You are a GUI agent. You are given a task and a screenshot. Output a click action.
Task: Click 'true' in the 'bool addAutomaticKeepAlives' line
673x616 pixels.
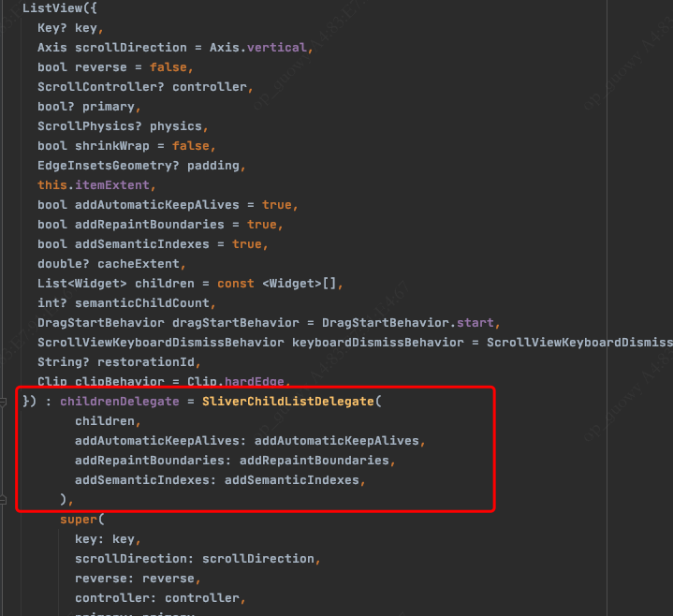[x=277, y=205]
